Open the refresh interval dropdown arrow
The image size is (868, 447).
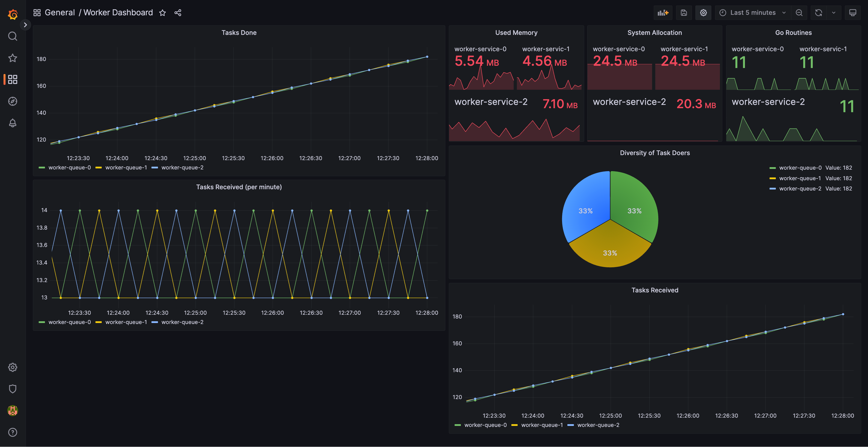pyautogui.click(x=834, y=13)
